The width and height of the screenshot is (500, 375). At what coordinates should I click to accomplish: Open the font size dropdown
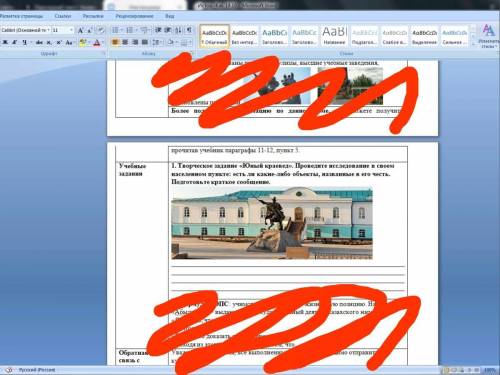pyautogui.click(x=63, y=30)
